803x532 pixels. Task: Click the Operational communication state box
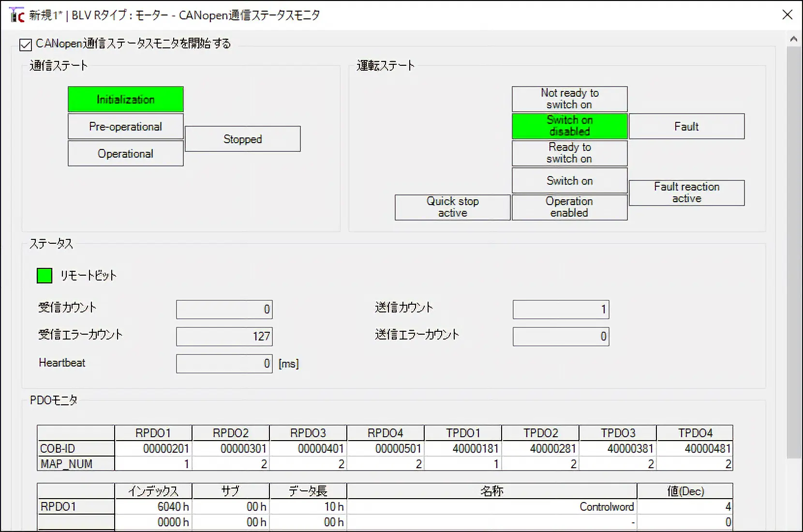pos(125,154)
